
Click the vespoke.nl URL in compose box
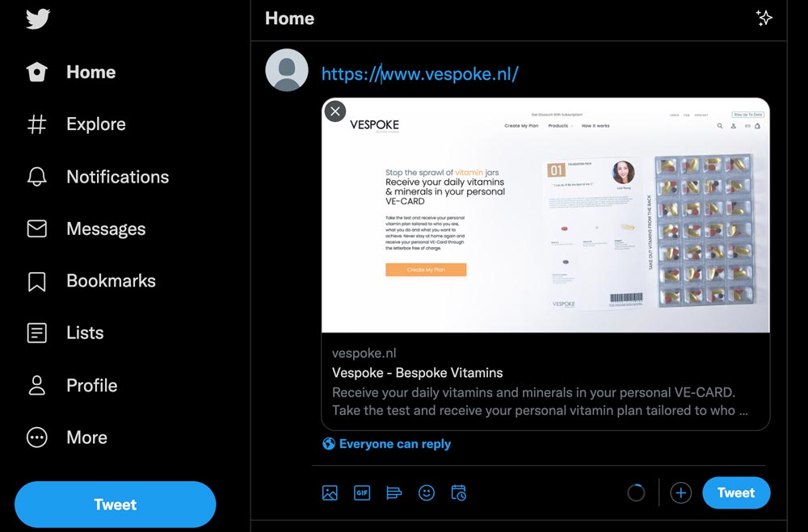420,73
